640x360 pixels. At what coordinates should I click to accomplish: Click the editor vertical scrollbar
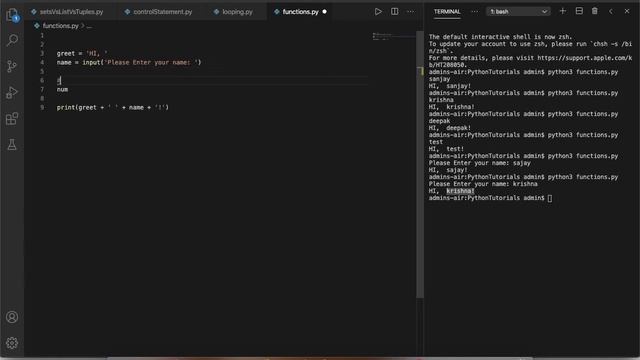(420, 164)
